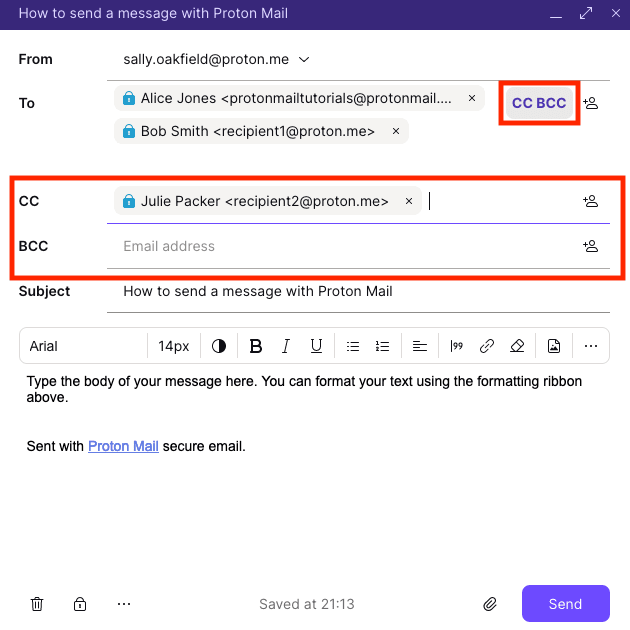Attach a file with paperclip icon
Screen dimensions: 630x630
490,604
